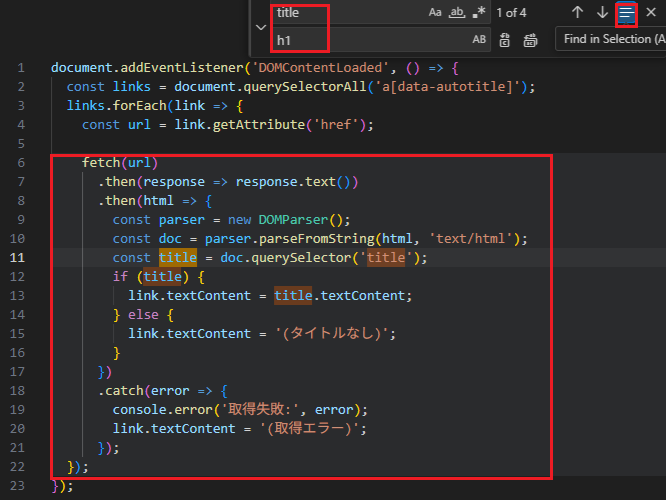This screenshot has height=500, width=666.
Task: Click 'title' before .textContent on line 13
Action: pyautogui.click(x=293, y=295)
